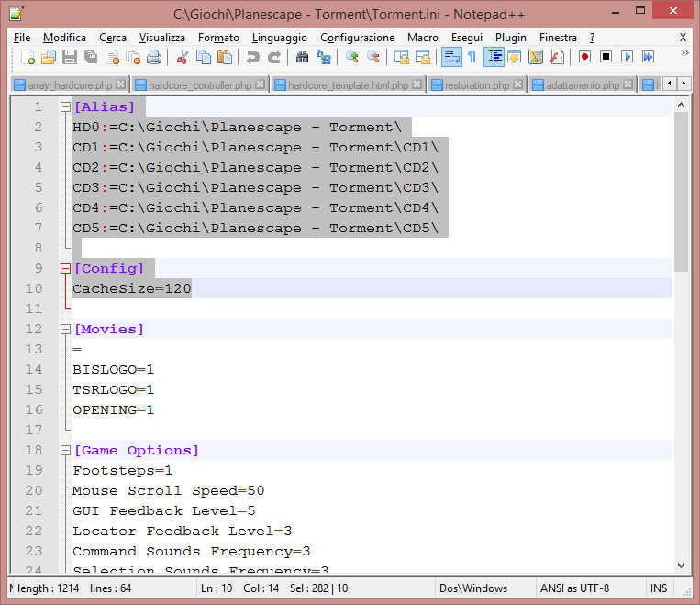Open the function list toolbar icon
The height and width of the screenshot is (605, 700).
coord(557,57)
